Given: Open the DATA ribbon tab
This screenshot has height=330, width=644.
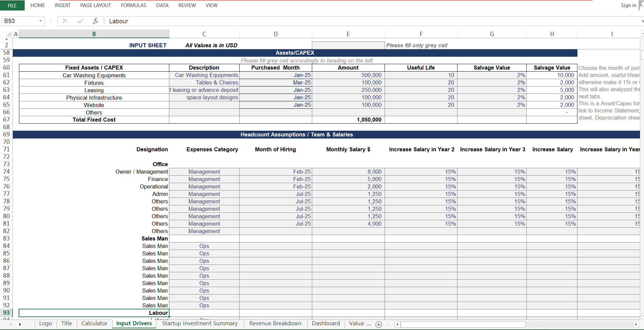Looking at the screenshot, I should click(x=162, y=5).
